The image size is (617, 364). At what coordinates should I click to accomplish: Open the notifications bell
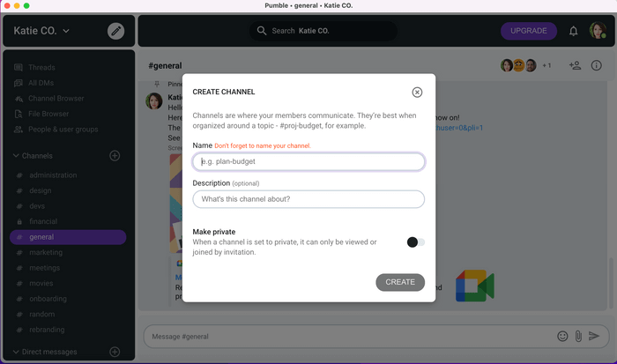573,31
